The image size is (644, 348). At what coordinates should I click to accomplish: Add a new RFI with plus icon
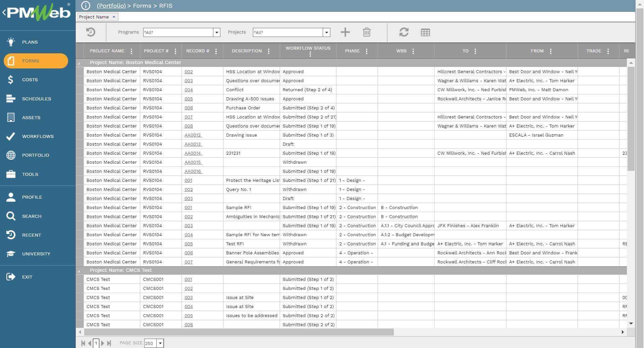[345, 32]
